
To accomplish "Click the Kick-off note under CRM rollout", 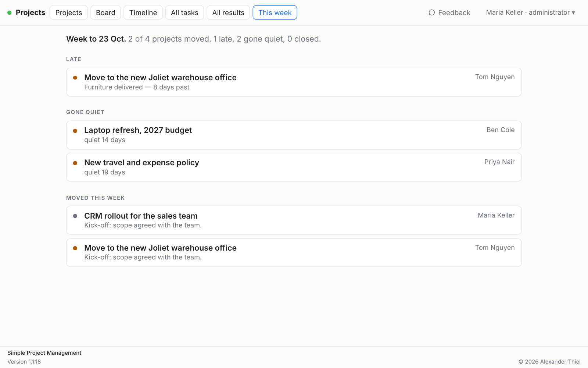I will (143, 225).
